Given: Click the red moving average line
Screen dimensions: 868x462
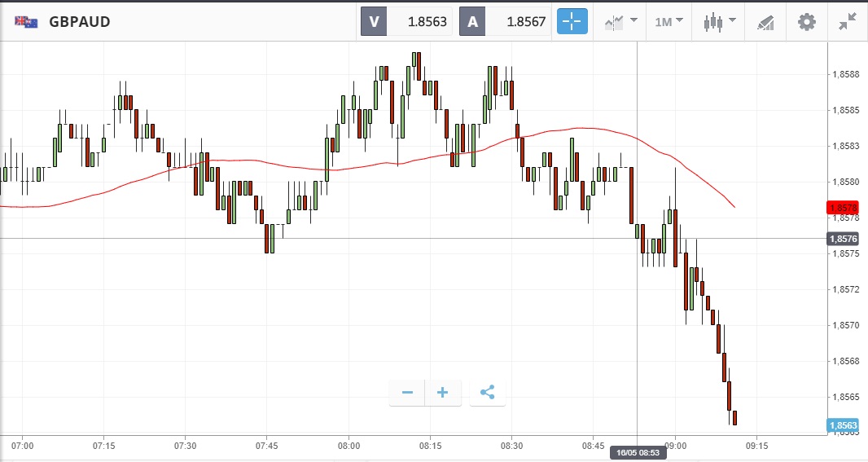Looking at the screenshot, I should [244, 161].
